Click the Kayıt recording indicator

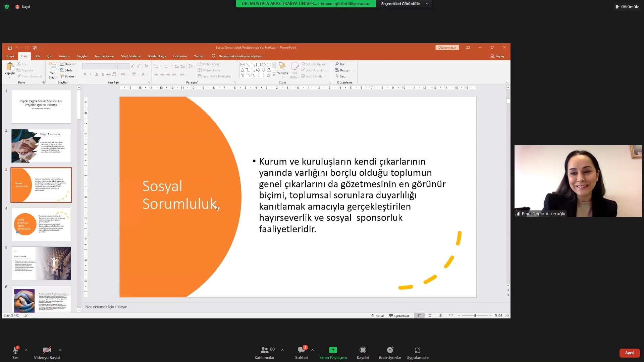click(x=23, y=7)
